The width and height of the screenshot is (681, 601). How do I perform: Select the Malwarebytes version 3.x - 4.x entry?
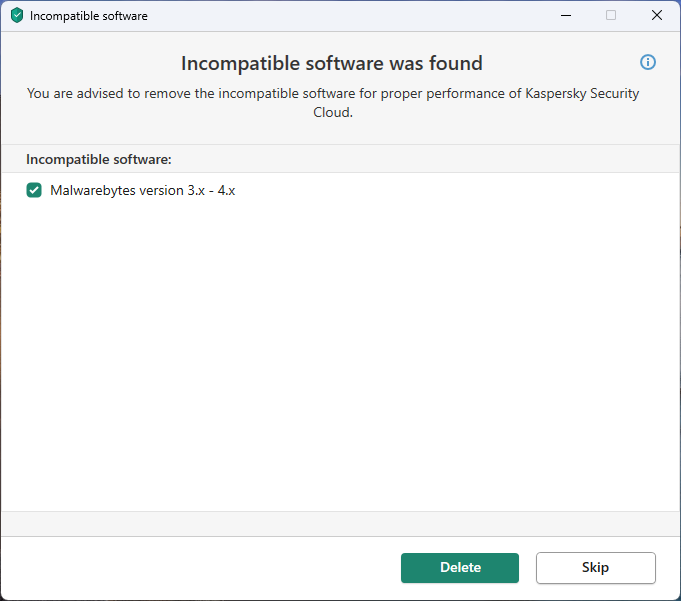tap(143, 190)
